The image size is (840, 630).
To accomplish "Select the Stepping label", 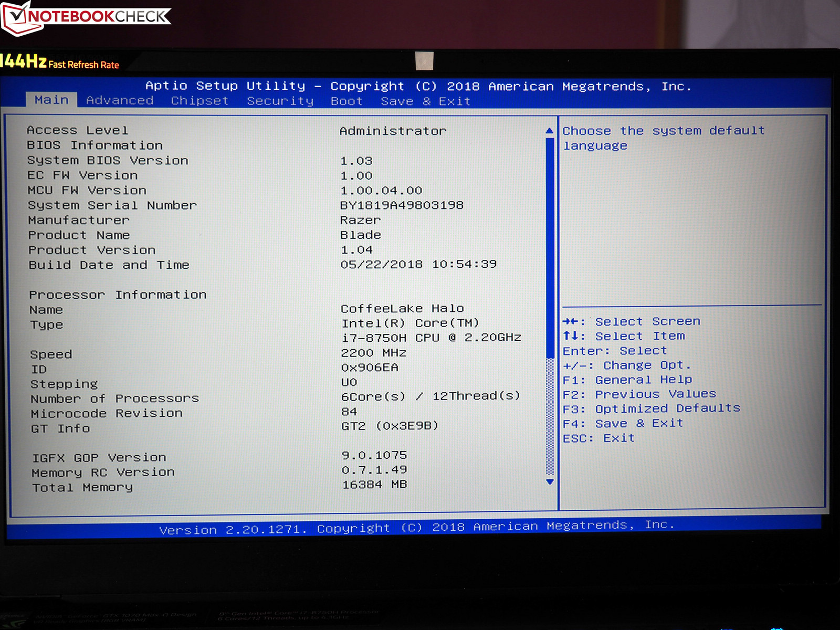I will pos(64,384).
